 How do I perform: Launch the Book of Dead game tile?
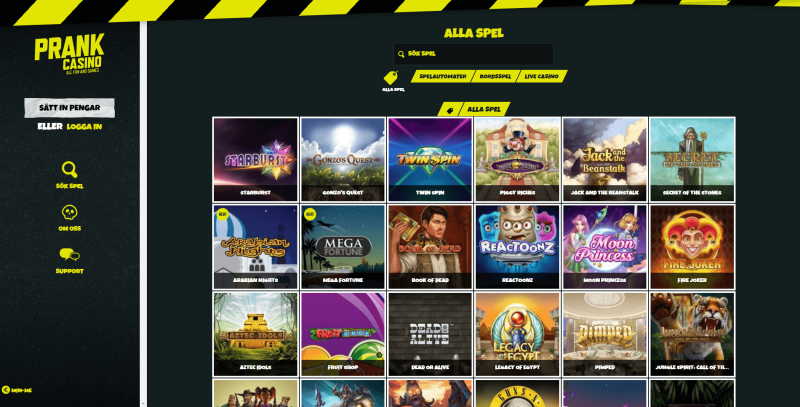click(430, 247)
